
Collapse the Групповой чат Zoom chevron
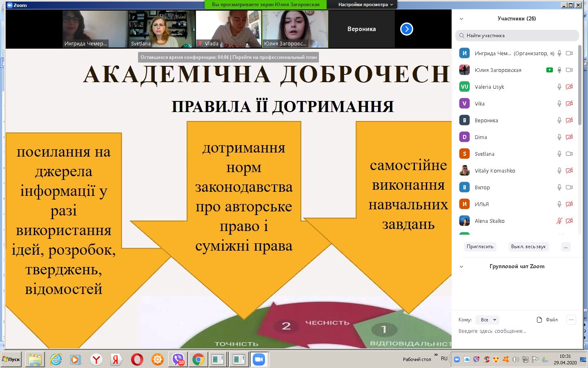(x=461, y=267)
